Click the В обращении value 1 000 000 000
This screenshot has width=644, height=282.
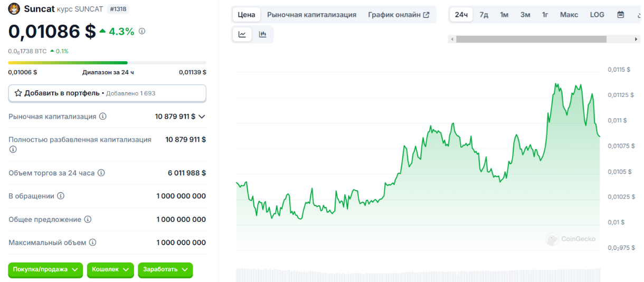pos(181,196)
